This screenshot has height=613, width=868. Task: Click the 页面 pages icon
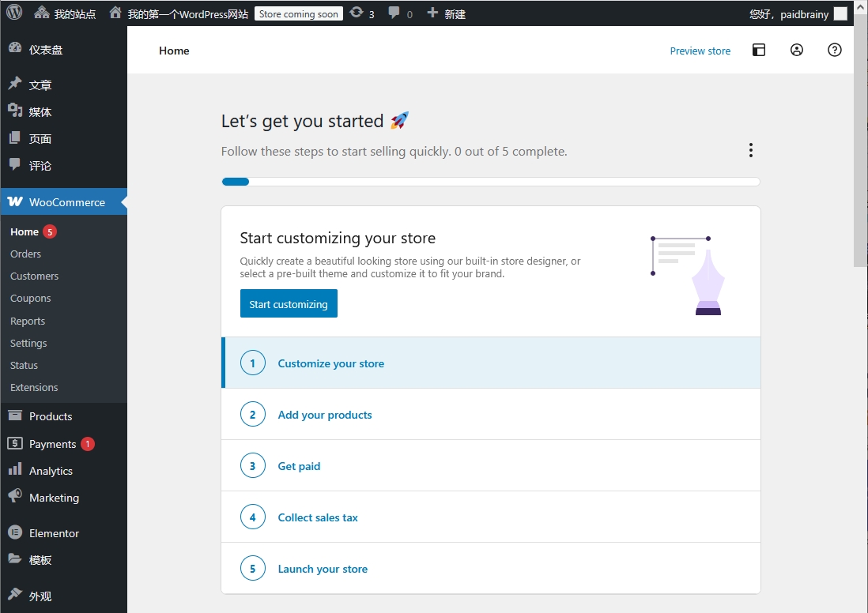pyautogui.click(x=15, y=137)
